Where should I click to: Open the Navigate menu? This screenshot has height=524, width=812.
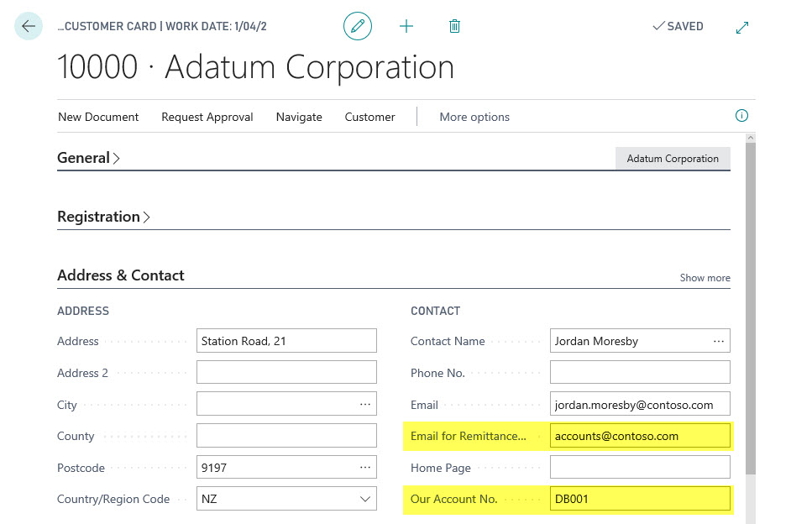tap(299, 117)
